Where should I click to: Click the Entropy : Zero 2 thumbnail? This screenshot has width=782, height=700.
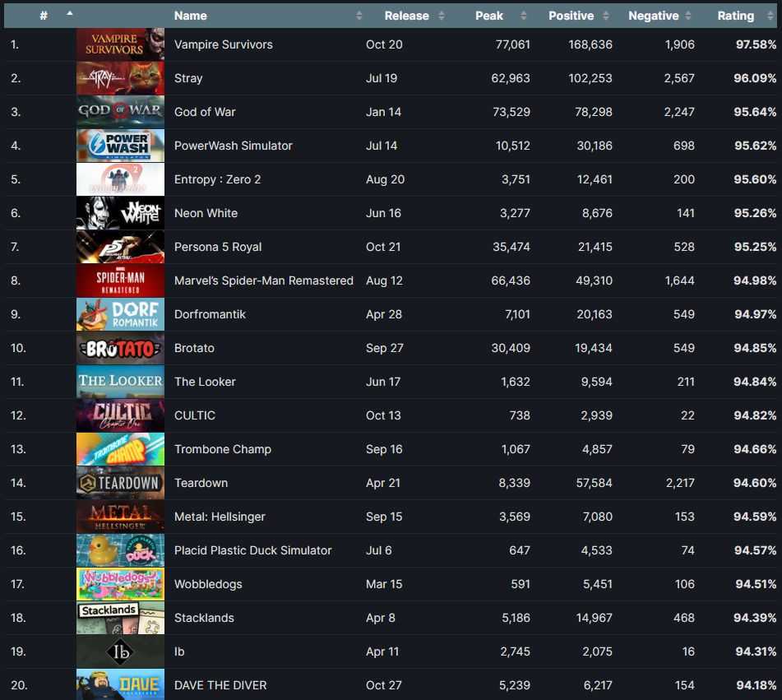coord(120,179)
